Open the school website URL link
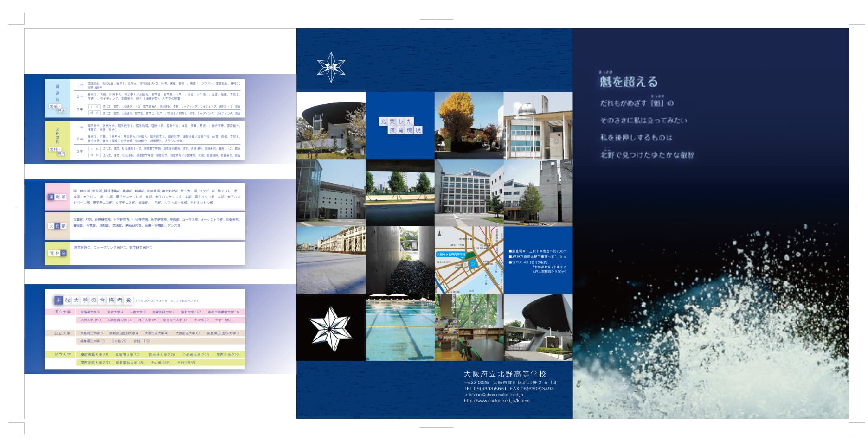This screenshot has height=447, width=868. 496,401
